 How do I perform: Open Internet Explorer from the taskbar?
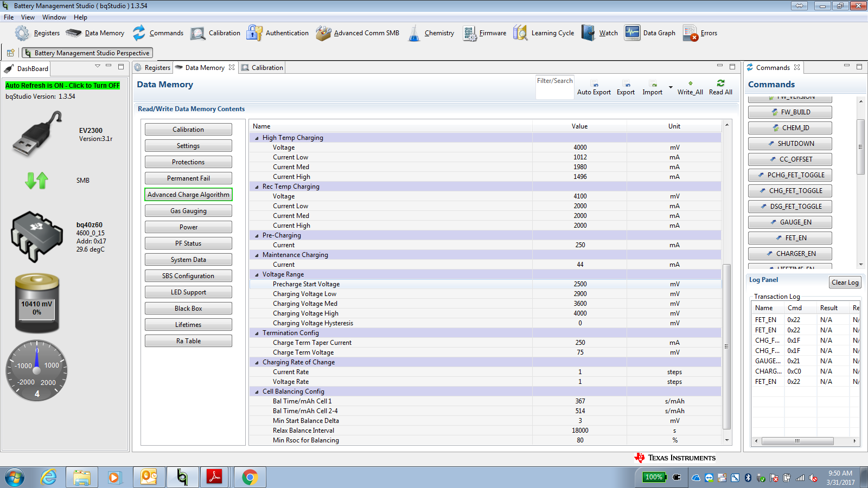click(x=49, y=477)
